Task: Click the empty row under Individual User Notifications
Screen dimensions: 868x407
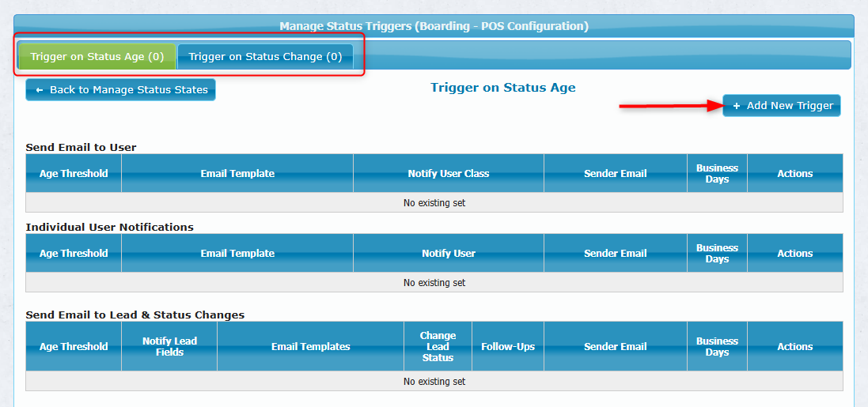Action: (x=434, y=283)
